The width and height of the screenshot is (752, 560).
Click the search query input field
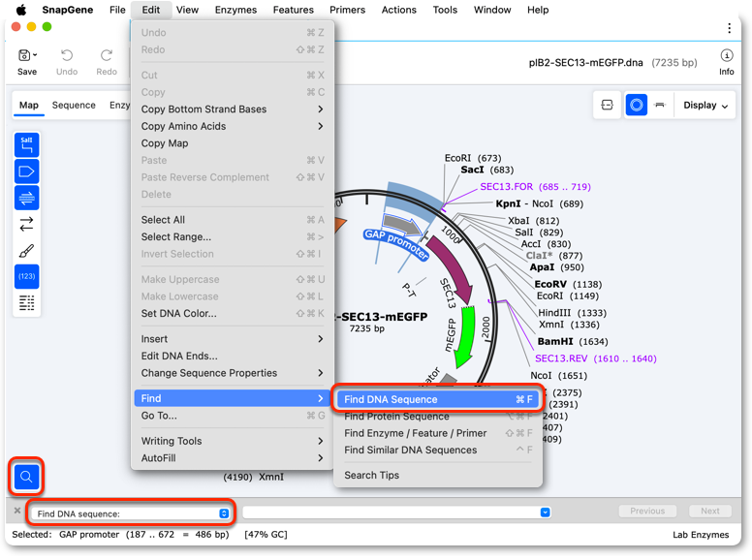point(392,513)
